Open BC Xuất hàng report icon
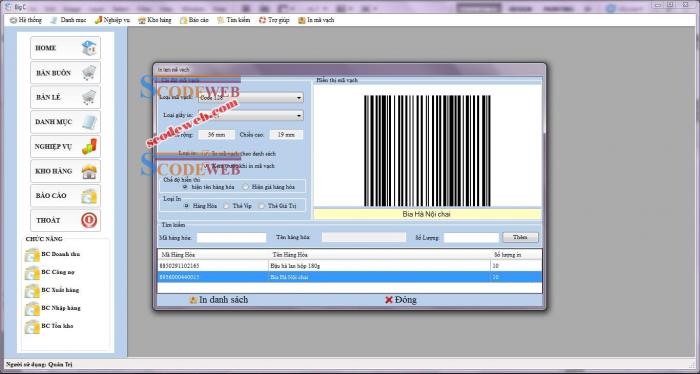The image size is (700, 374). coord(32,291)
